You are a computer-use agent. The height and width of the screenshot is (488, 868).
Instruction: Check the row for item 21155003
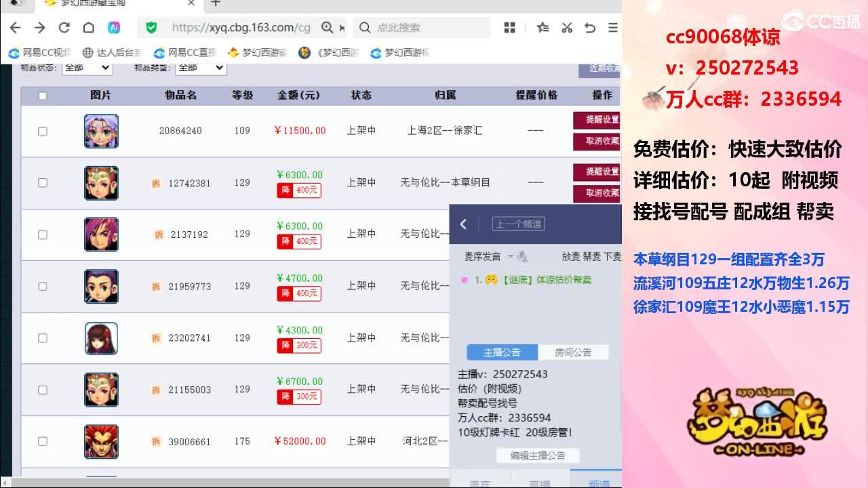point(43,390)
